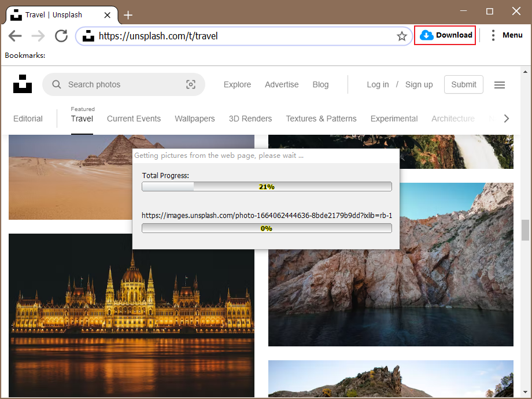The image size is (532, 399).
Task: Switch to Current Events topic
Action: (x=134, y=119)
